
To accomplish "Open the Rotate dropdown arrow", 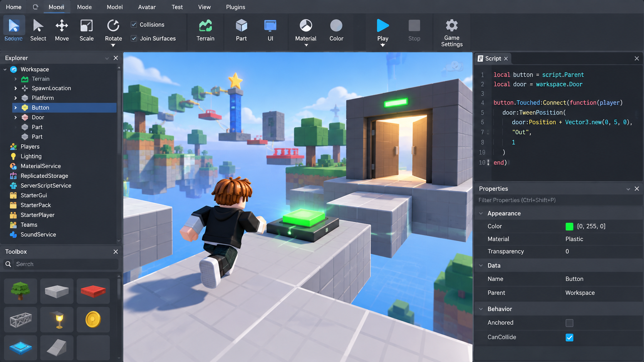I will coord(113,45).
